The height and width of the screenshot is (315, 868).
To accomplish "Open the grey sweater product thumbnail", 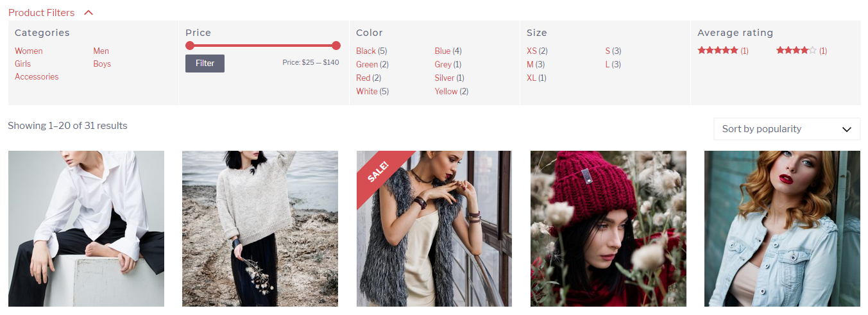I will coord(260,229).
